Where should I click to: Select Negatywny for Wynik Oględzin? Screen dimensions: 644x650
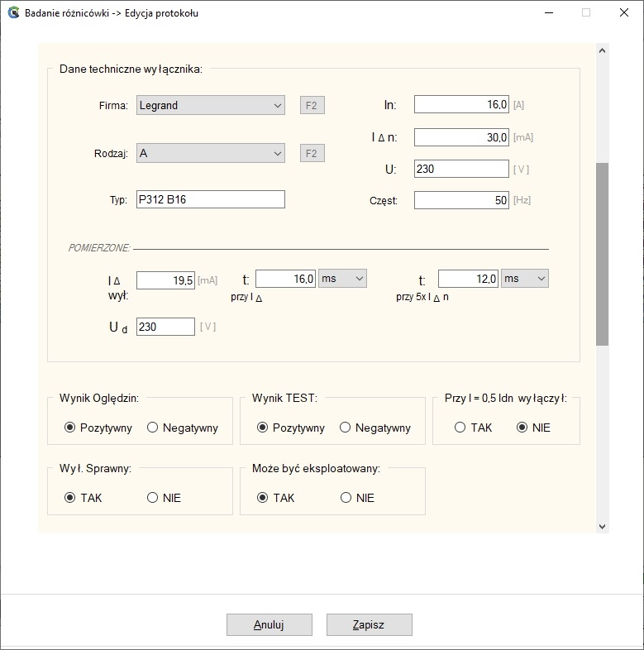[x=153, y=428]
